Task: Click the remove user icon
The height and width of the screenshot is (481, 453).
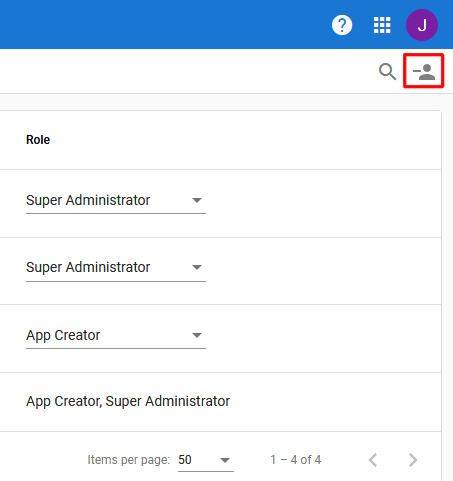Action: click(x=424, y=71)
